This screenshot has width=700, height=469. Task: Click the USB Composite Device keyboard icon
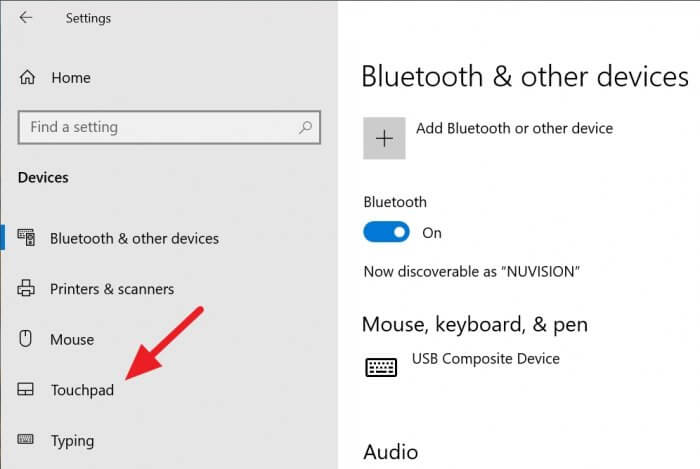tap(381, 367)
